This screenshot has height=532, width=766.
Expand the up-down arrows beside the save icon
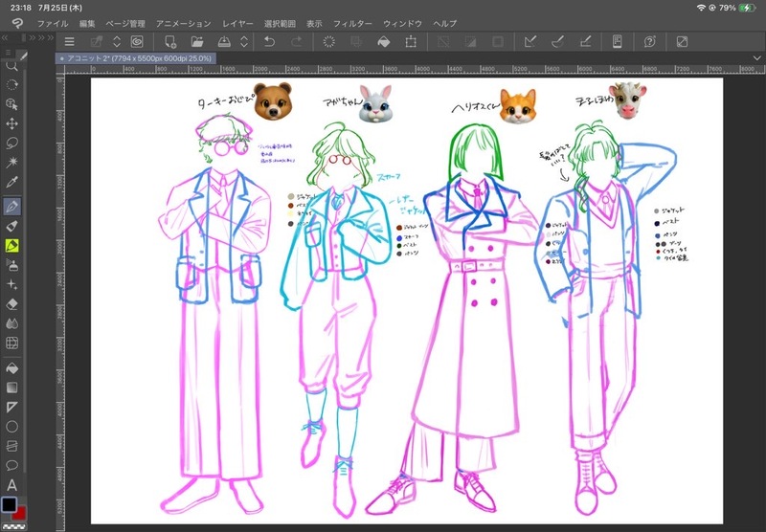pyautogui.click(x=244, y=42)
